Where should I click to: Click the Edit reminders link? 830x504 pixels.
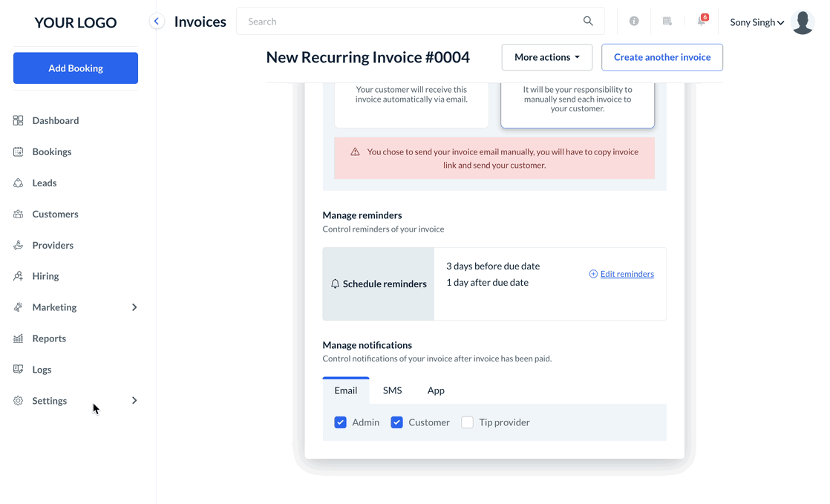click(627, 274)
